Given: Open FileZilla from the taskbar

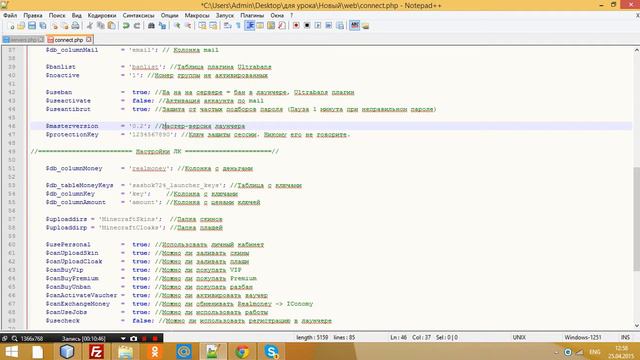Looking at the screenshot, I should point(96,352).
